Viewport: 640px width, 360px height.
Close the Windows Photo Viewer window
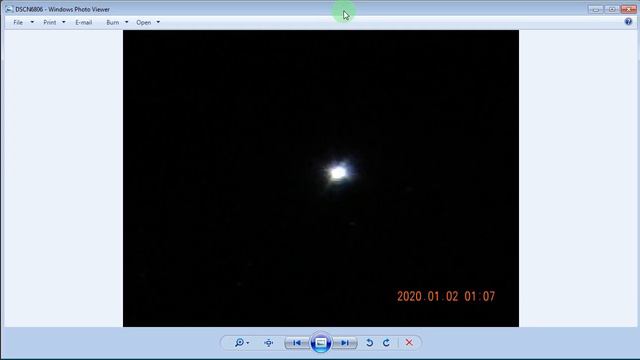(x=629, y=9)
